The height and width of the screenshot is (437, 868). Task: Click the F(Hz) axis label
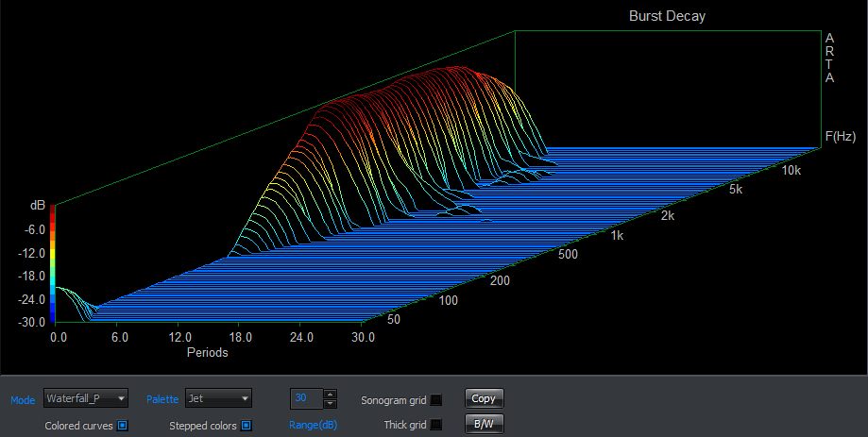(840, 137)
